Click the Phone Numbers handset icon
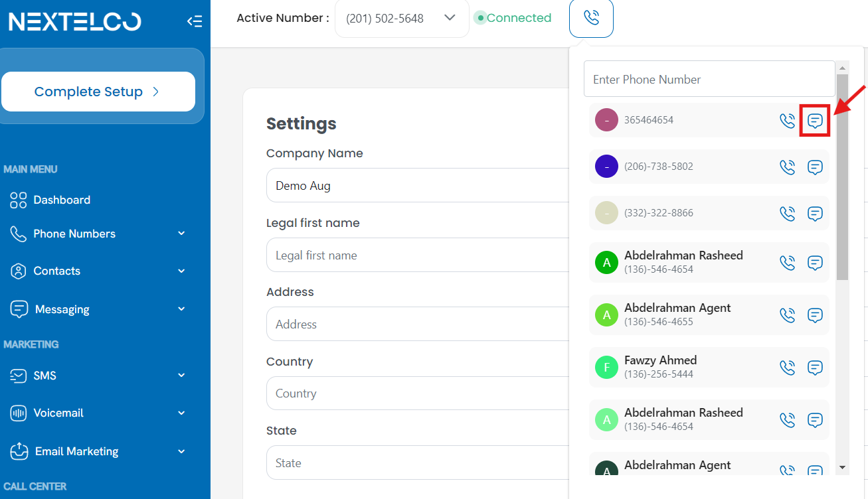 coord(18,234)
